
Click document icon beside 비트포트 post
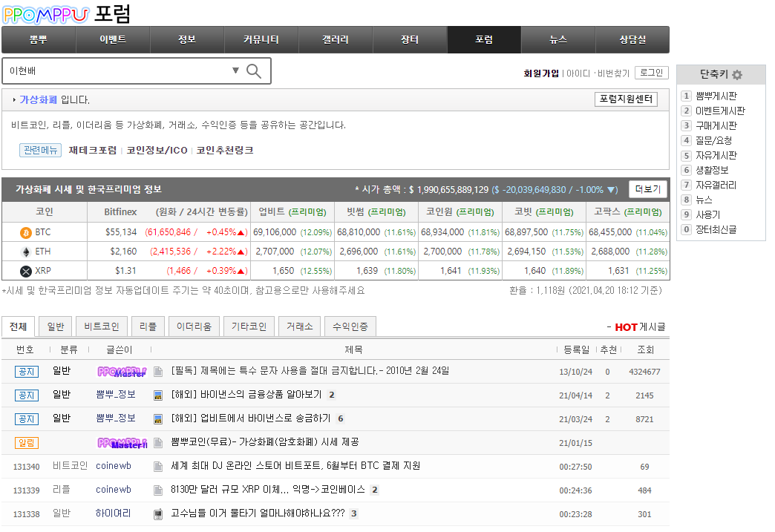pyautogui.click(x=158, y=466)
